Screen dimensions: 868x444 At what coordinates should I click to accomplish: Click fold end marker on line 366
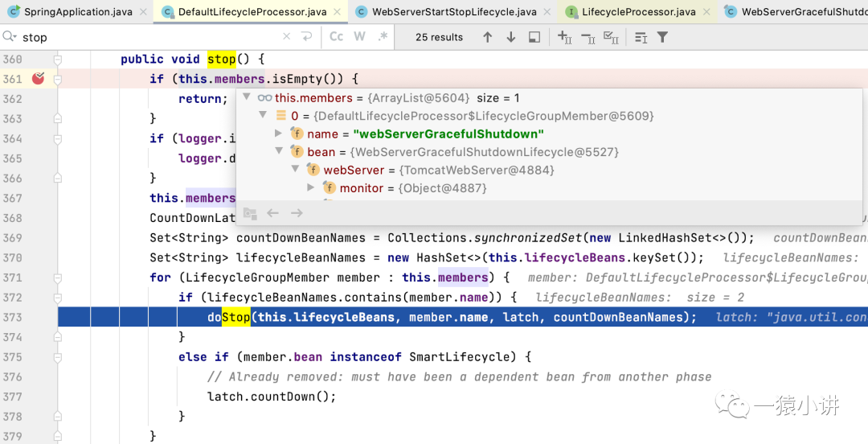[58, 178]
